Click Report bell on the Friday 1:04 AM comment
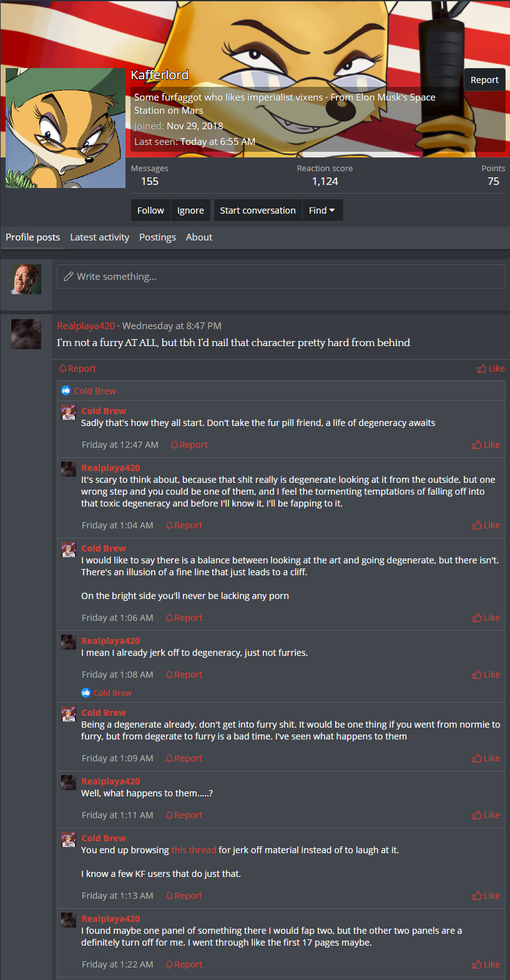This screenshot has height=980, width=510. 169,525
